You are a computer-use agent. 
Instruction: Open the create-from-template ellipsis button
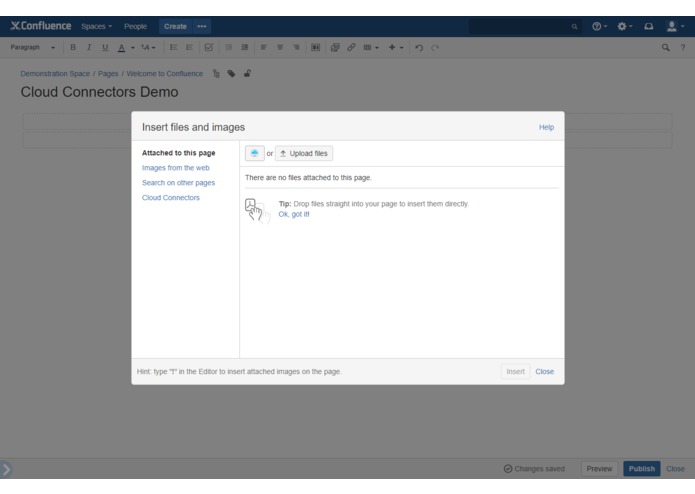pyautogui.click(x=202, y=27)
